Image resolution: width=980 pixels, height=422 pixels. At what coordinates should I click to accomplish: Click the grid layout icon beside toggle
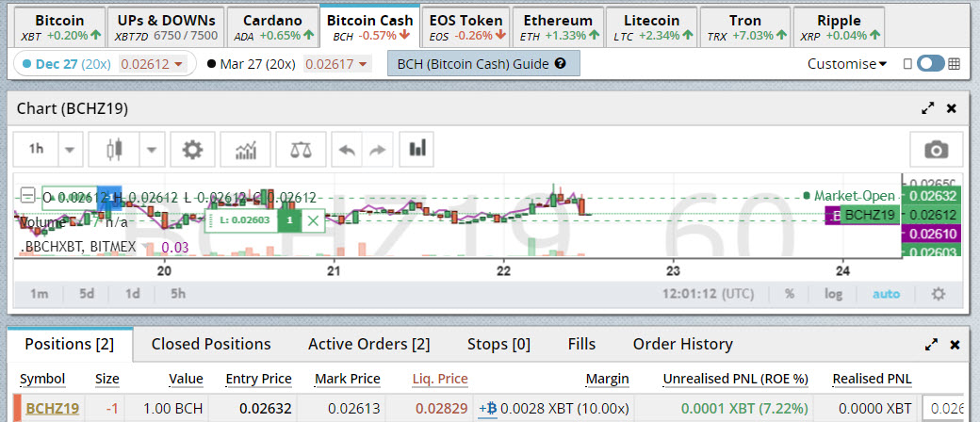click(x=954, y=63)
